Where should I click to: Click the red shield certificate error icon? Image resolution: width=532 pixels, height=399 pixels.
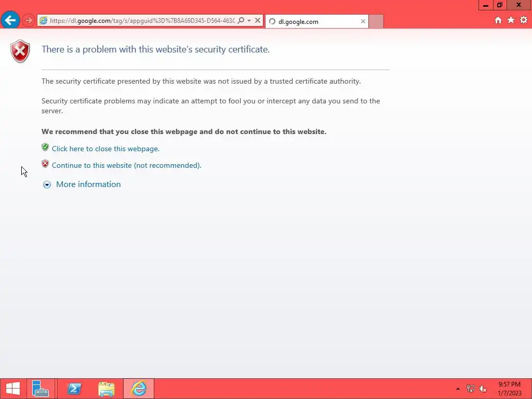coord(20,51)
